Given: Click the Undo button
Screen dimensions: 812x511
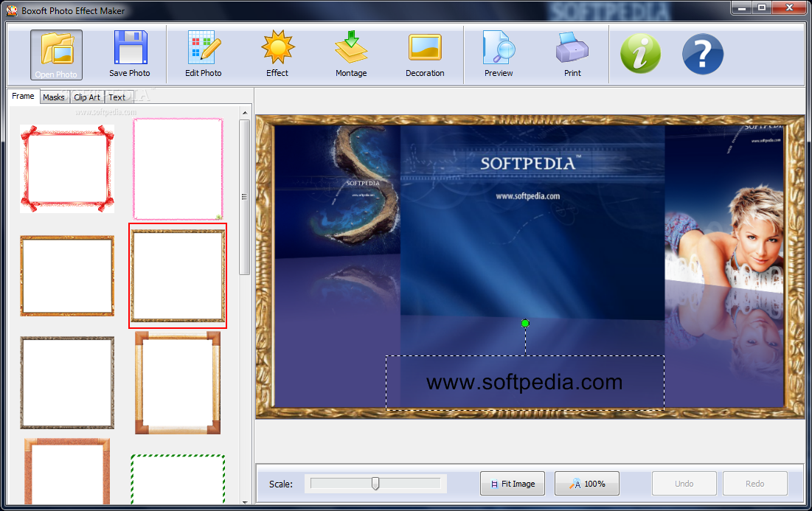Looking at the screenshot, I should click(x=684, y=484).
